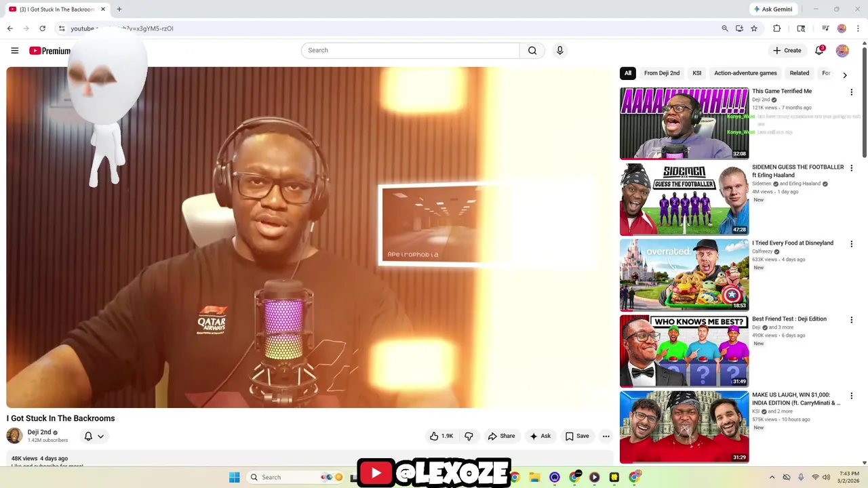Open Calfreezy channel link

[762, 251]
